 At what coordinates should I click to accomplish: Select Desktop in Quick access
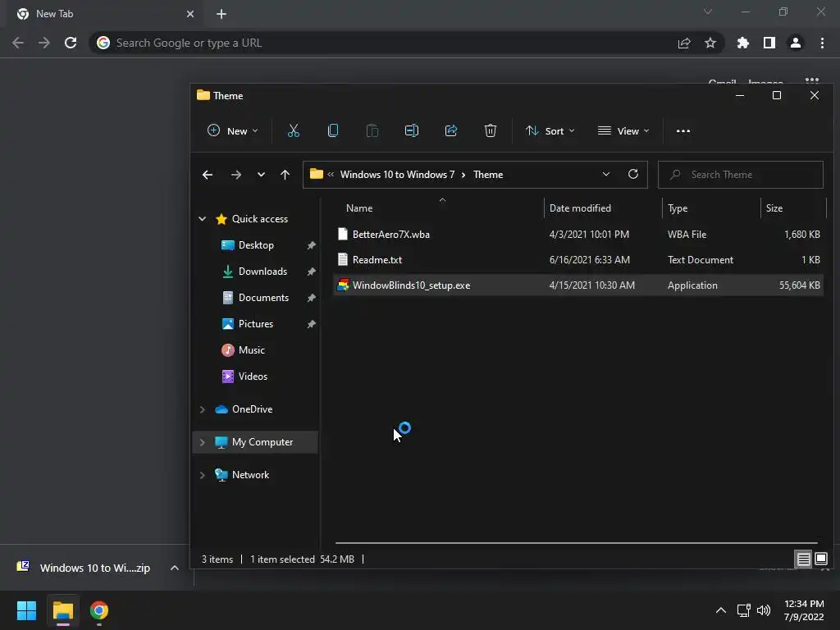[256, 244]
